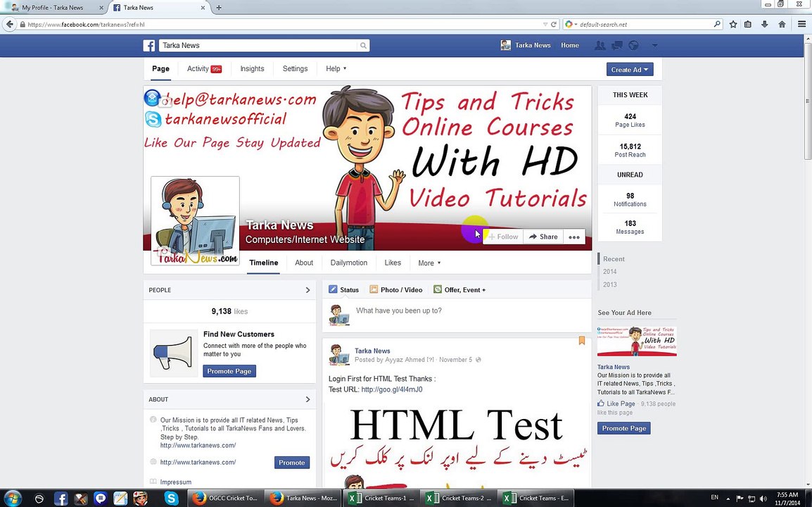
Task: Switch to Timeline tab
Action: (264, 263)
